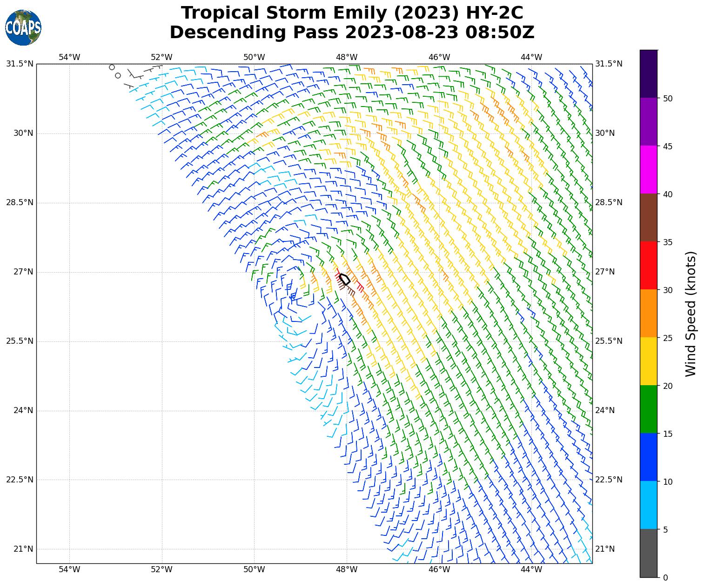Pick the green 15–20 knot colorbar segment

coord(649,409)
